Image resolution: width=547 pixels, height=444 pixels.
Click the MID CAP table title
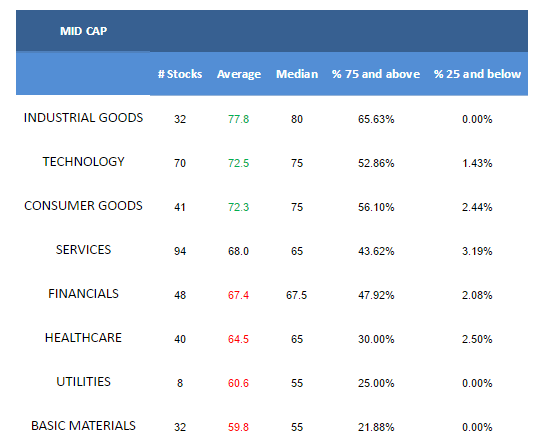point(83,31)
